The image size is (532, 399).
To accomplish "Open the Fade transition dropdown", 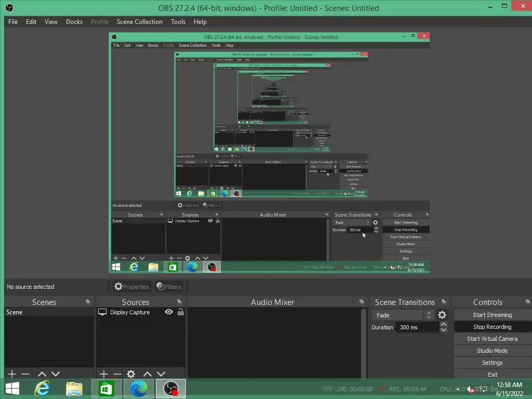I will [x=403, y=315].
